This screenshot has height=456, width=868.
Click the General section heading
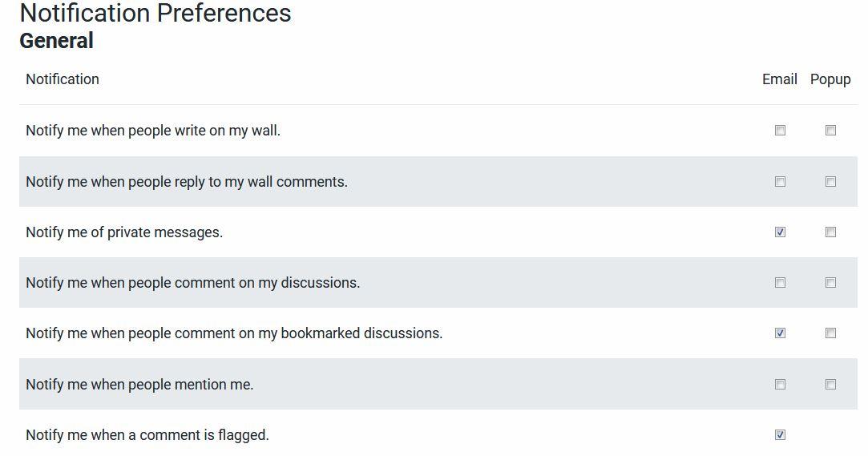(56, 41)
